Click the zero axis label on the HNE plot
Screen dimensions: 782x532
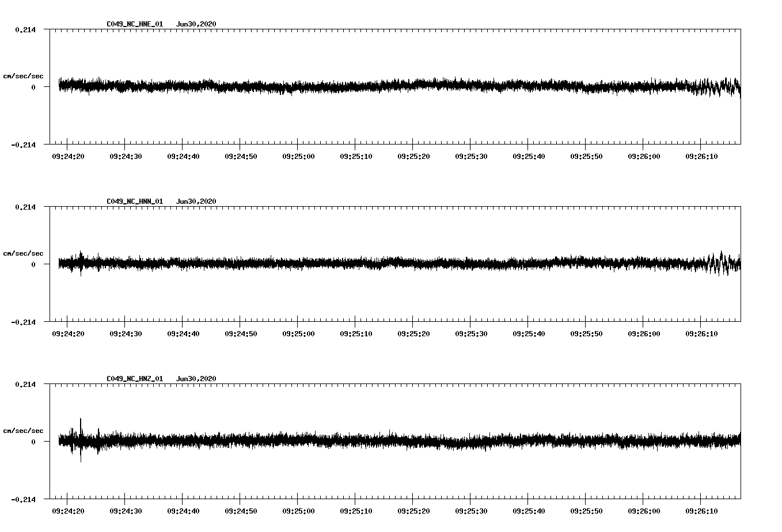[x=33, y=87]
